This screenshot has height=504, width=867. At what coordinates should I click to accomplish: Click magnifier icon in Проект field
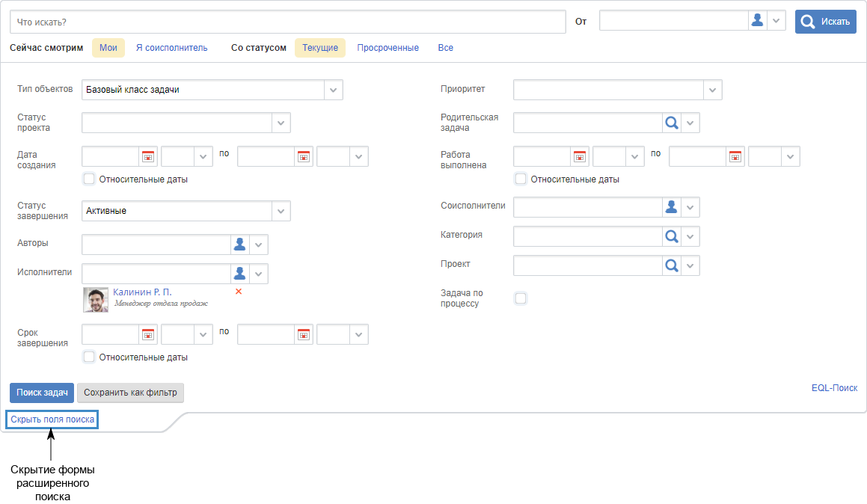671,265
